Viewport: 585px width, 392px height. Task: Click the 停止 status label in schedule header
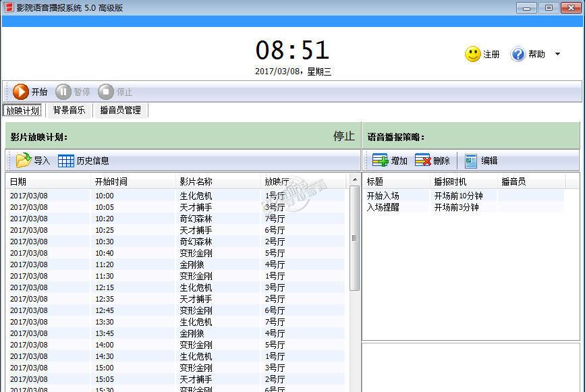(x=343, y=136)
